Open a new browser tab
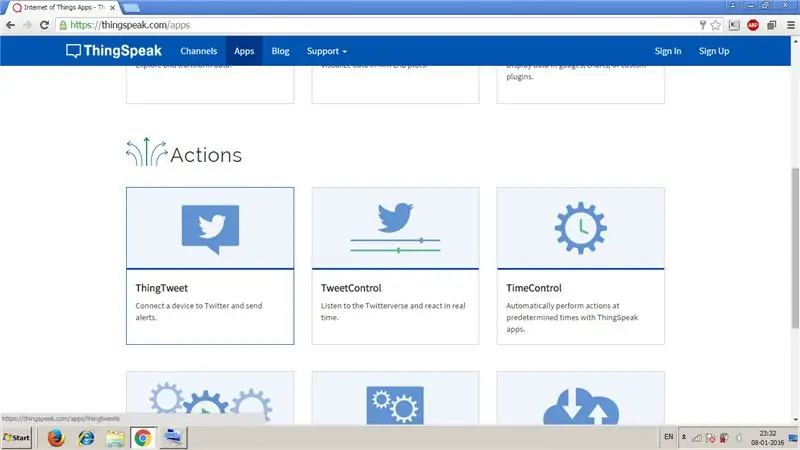 coord(132,8)
